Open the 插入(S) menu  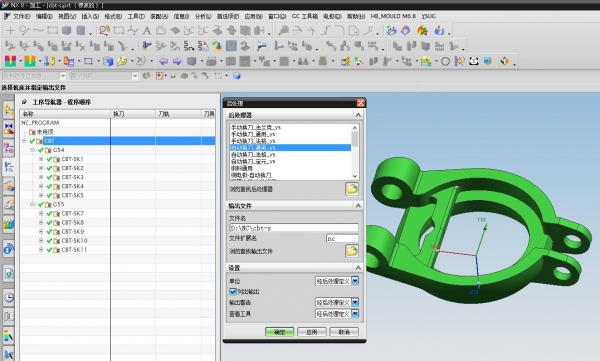click(90, 16)
